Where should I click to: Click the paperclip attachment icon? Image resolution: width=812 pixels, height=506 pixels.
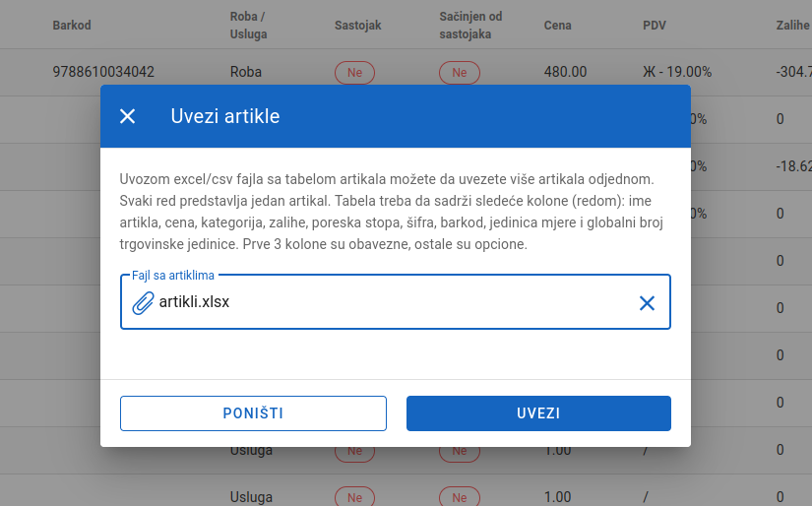tap(143, 303)
